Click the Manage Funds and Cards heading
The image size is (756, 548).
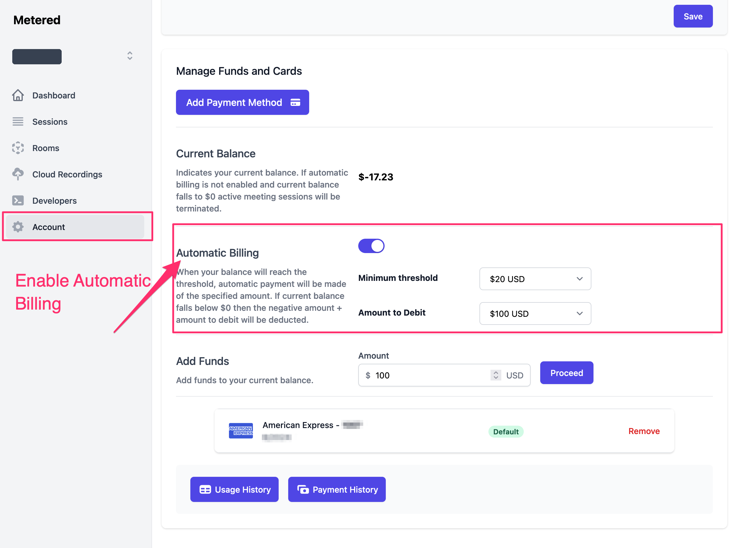click(239, 71)
